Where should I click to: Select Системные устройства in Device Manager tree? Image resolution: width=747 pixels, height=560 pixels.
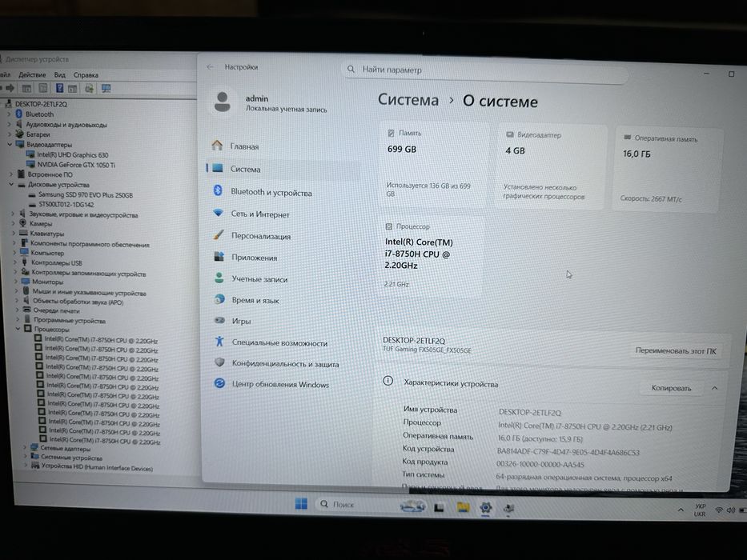click(x=71, y=457)
